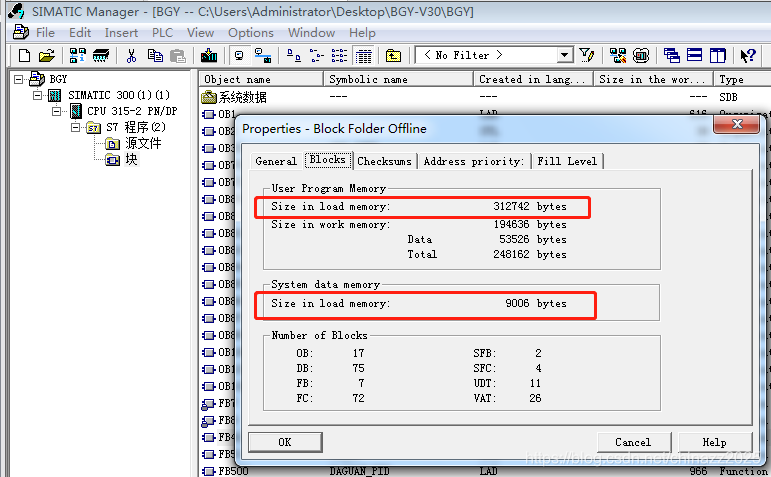The width and height of the screenshot is (771, 477).
Task: Select the 系统数据 row in list
Action: point(485,97)
